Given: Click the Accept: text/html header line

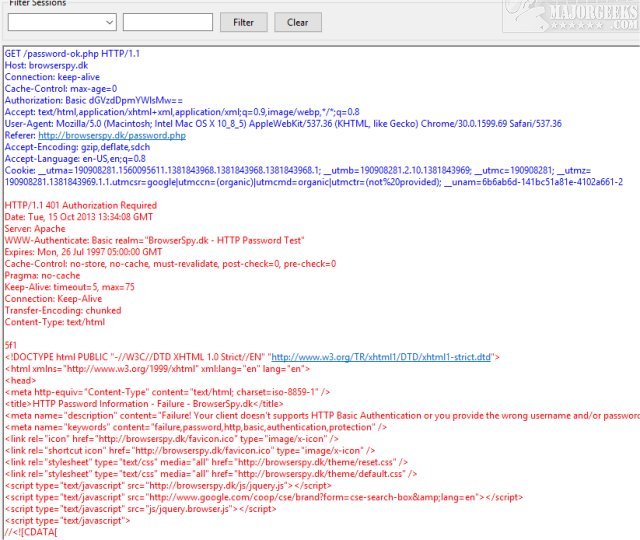Looking at the screenshot, I should 182,112.
